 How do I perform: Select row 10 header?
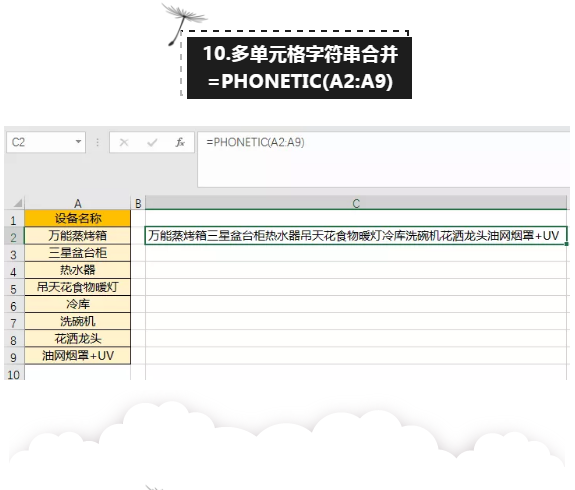pos(14,374)
